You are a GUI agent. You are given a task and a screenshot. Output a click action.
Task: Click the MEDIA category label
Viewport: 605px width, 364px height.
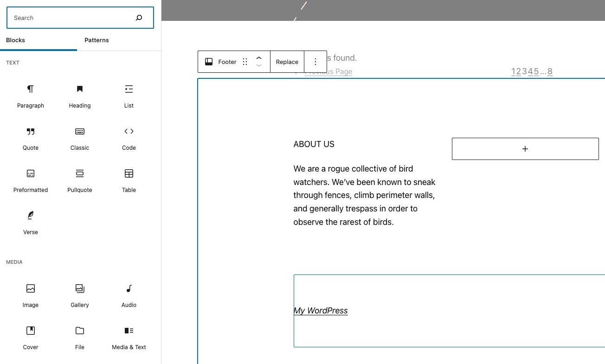[x=14, y=262]
